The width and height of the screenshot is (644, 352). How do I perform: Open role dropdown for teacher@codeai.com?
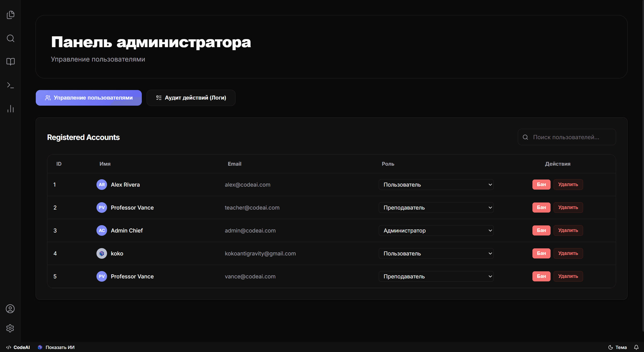tap(436, 208)
